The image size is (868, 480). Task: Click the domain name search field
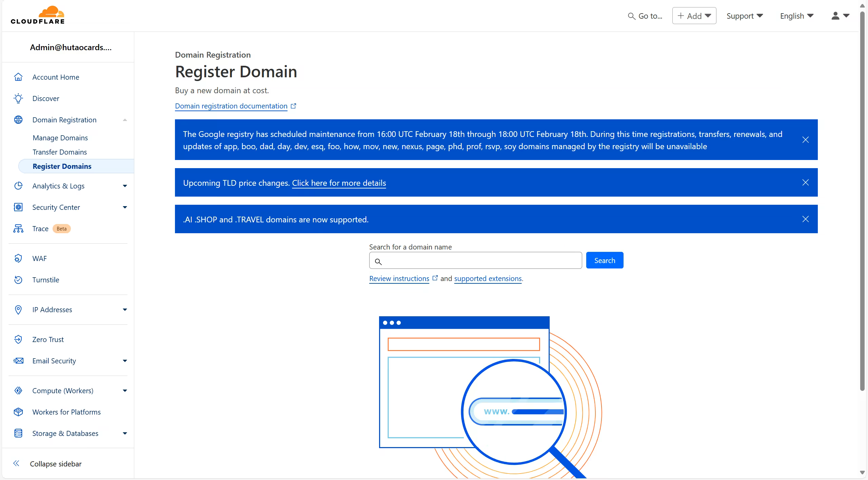(x=481, y=260)
